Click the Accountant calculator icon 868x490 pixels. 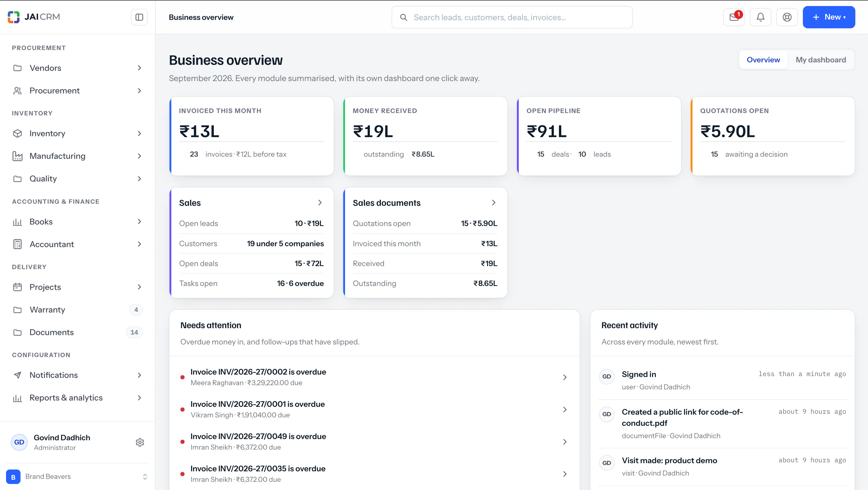click(17, 244)
